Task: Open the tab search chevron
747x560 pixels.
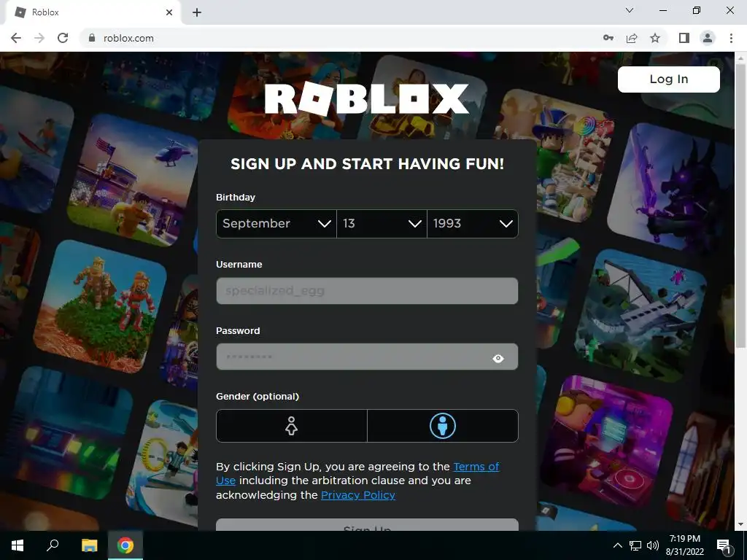Action: (x=630, y=10)
